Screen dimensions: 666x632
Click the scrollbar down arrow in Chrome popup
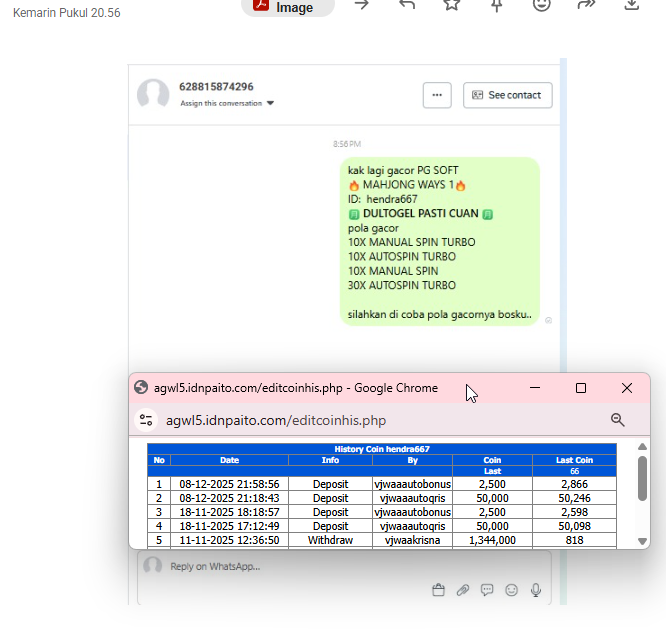point(642,541)
